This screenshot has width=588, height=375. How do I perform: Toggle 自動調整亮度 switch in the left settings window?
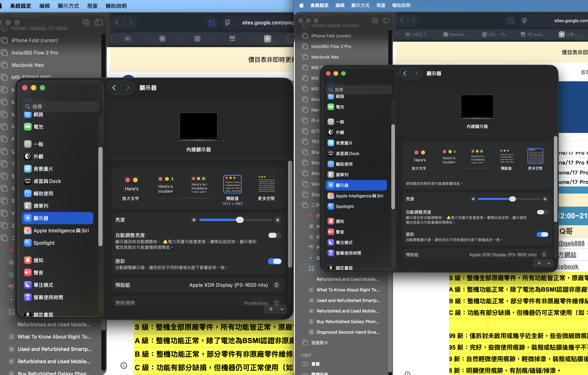(274, 235)
